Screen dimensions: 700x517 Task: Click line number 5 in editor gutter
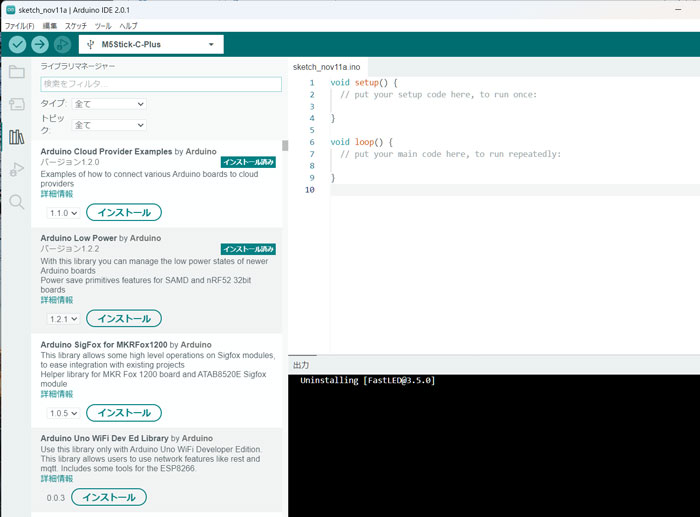tap(312, 130)
